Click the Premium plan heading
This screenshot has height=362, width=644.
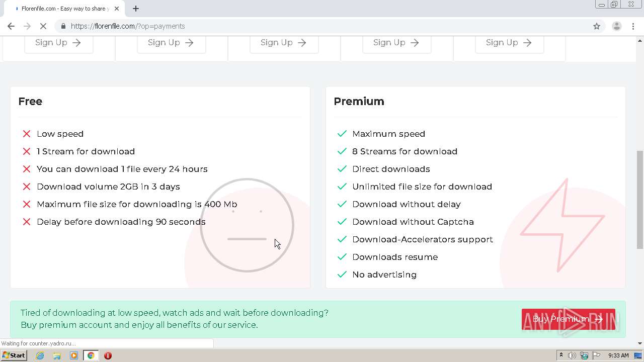(x=359, y=101)
